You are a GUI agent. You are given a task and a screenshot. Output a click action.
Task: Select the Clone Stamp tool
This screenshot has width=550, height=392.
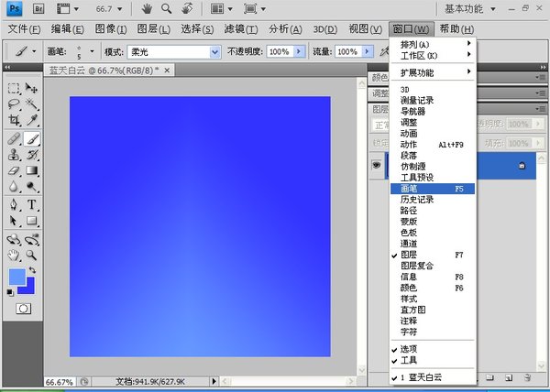[14, 155]
